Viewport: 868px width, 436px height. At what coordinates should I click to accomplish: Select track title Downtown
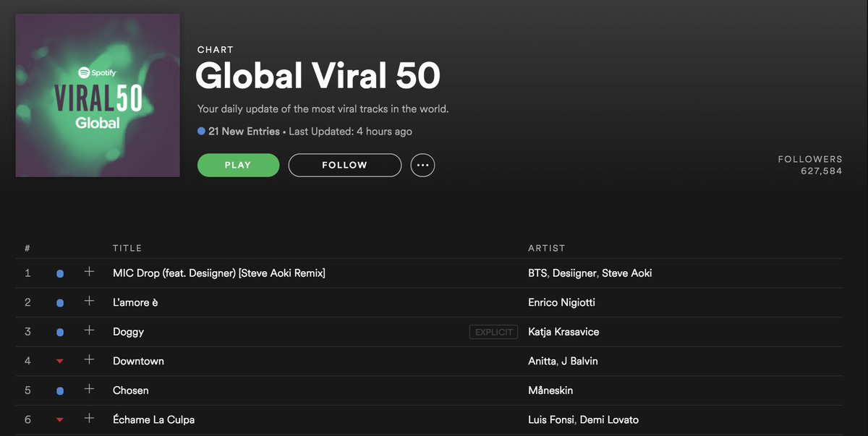tap(138, 361)
